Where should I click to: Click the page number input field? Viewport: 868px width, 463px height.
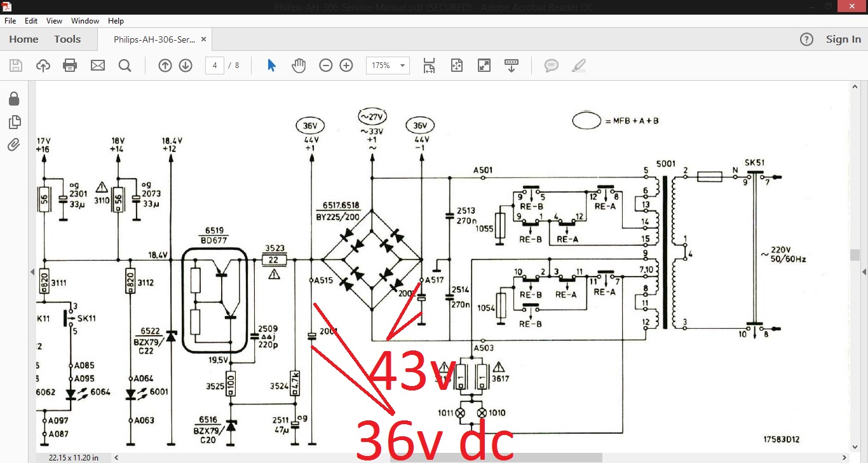point(215,66)
